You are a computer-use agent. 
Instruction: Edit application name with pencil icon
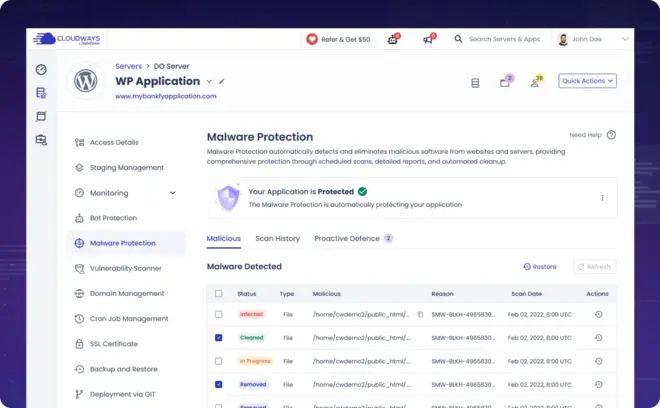pyautogui.click(x=222, y=81)
